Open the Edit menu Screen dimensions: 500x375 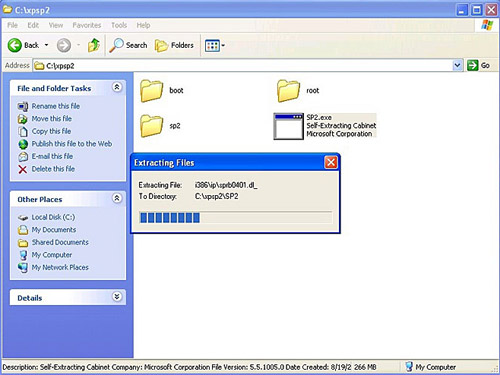tap(33, 25)
